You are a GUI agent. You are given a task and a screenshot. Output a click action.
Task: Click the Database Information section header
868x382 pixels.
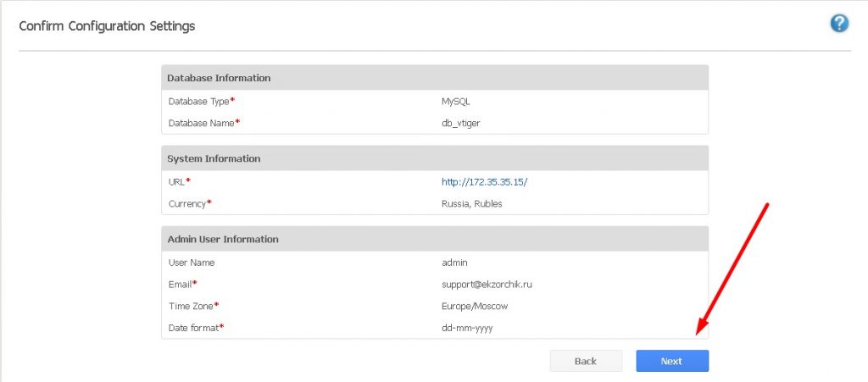click(219, 78)
